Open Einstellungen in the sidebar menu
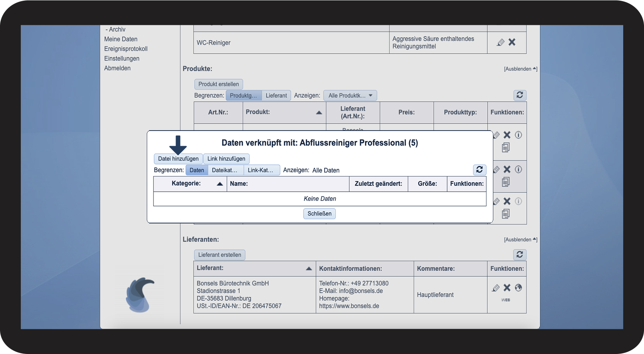This screenshot has width=644, height=354. (122, 58)
